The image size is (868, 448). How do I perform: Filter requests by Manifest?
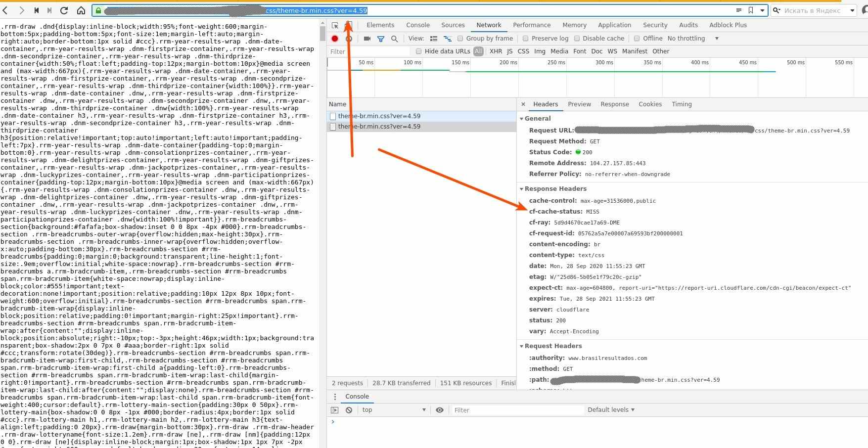635,51
